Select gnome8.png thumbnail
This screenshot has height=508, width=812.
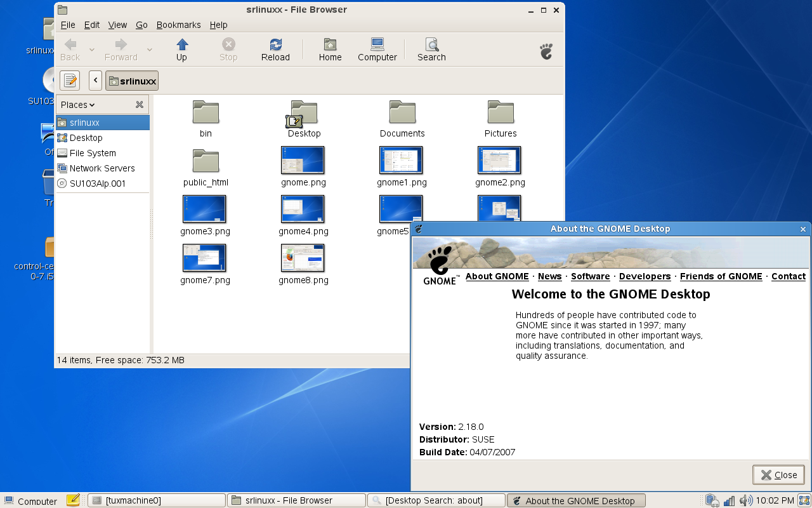(303, 258)
